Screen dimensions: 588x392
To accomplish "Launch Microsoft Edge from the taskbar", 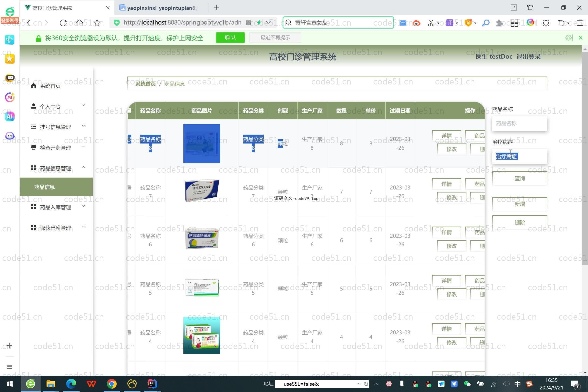I will coord(71,384).
